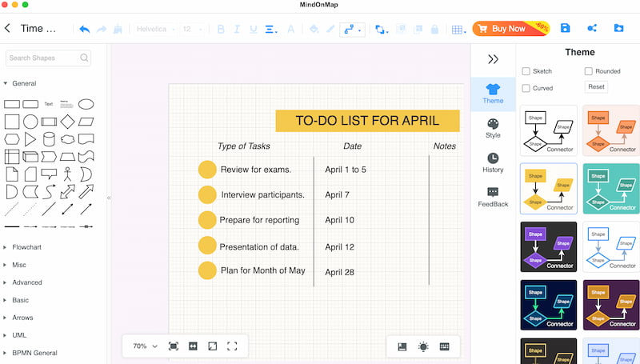Open the text alignment dropdown

pos(271,29)
